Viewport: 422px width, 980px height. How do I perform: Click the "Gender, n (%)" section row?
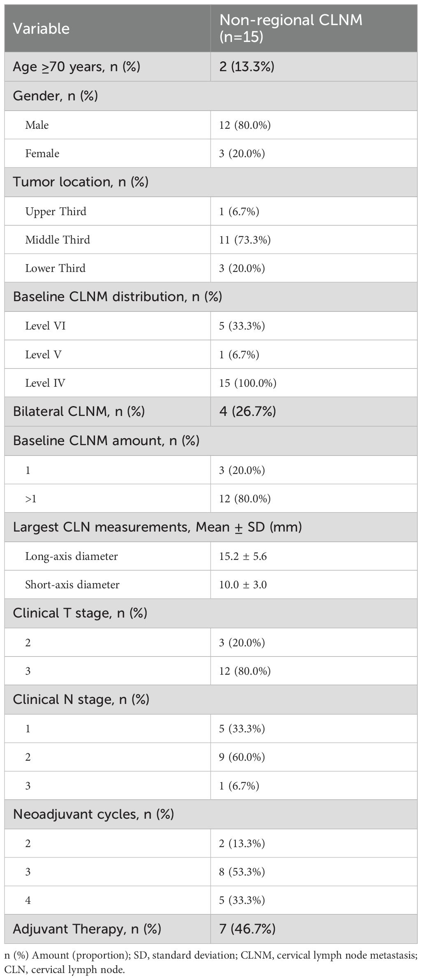[56, 96]
